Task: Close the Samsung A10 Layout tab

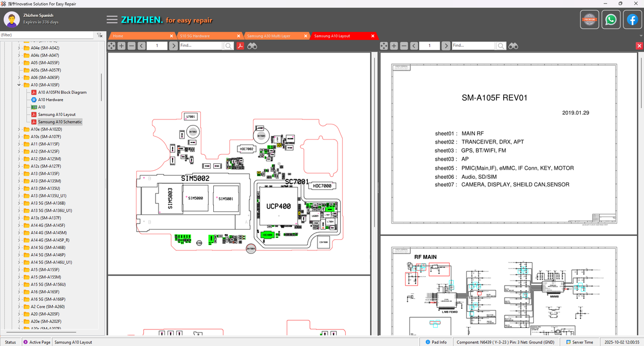Action: point(373,36)
